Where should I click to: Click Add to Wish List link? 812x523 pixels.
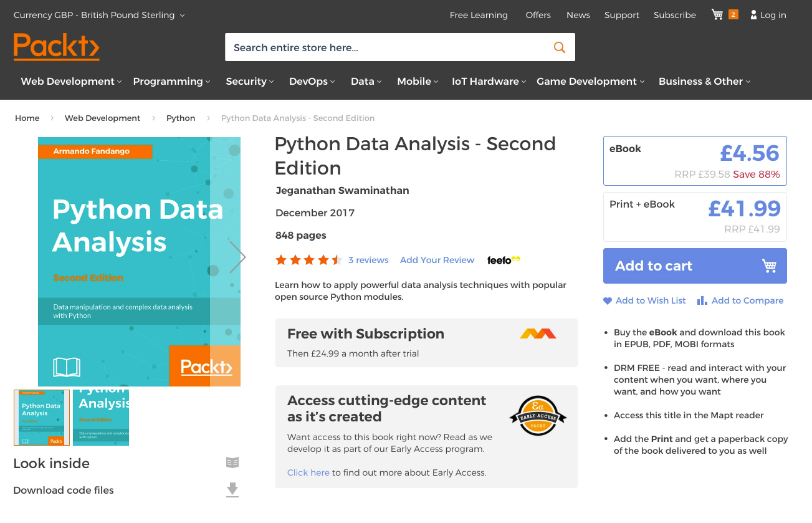point(651,300)
